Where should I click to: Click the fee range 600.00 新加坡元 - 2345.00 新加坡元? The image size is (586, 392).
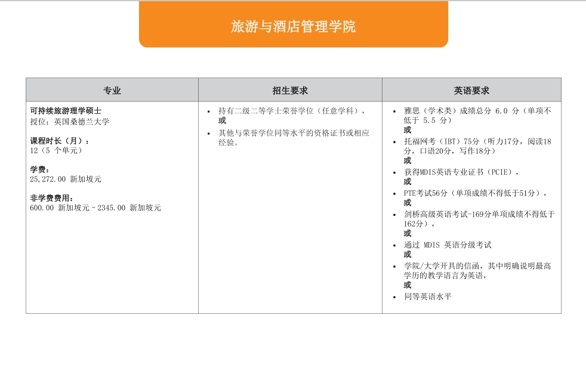pos(95,208)
